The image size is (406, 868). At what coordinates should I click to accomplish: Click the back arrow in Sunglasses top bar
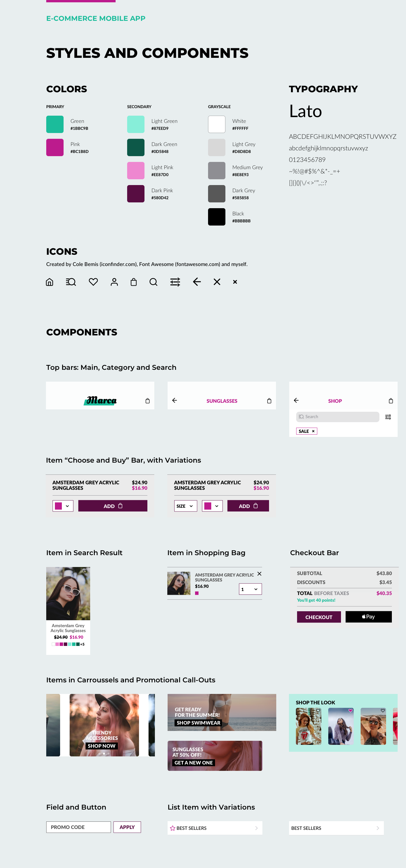click(174, 400)
